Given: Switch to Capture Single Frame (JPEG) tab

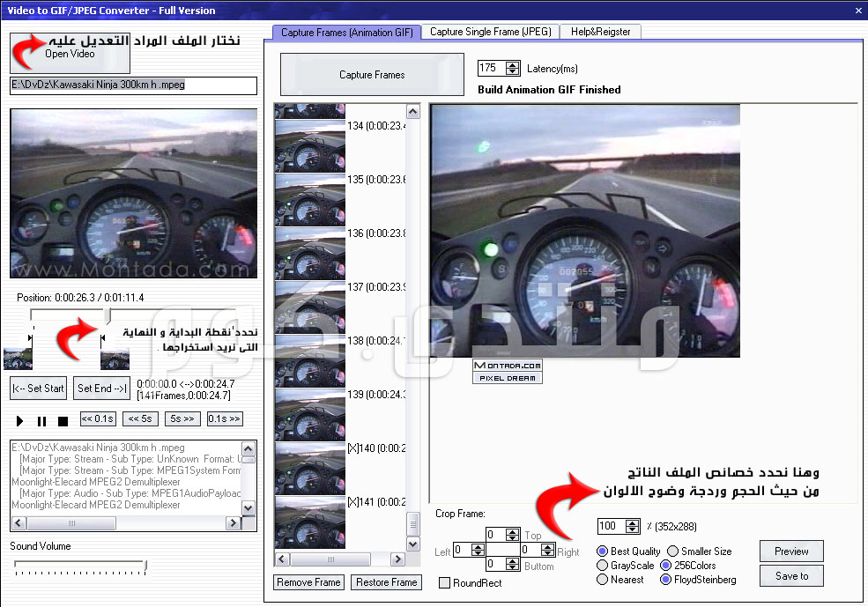Looking at the screenshot, I should 490,32.
